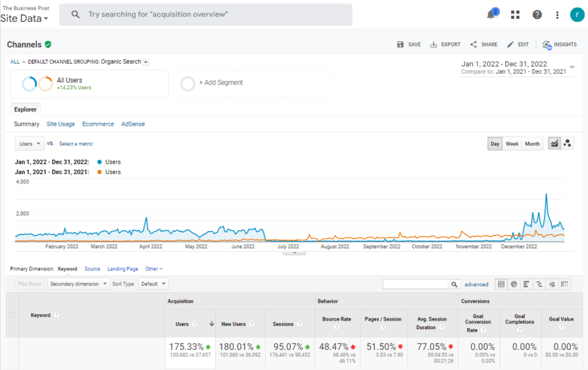Click the Landing Page dimension link
Image resolution: width=588 pixels, height=370 pixels.
(x=122, y=269)
